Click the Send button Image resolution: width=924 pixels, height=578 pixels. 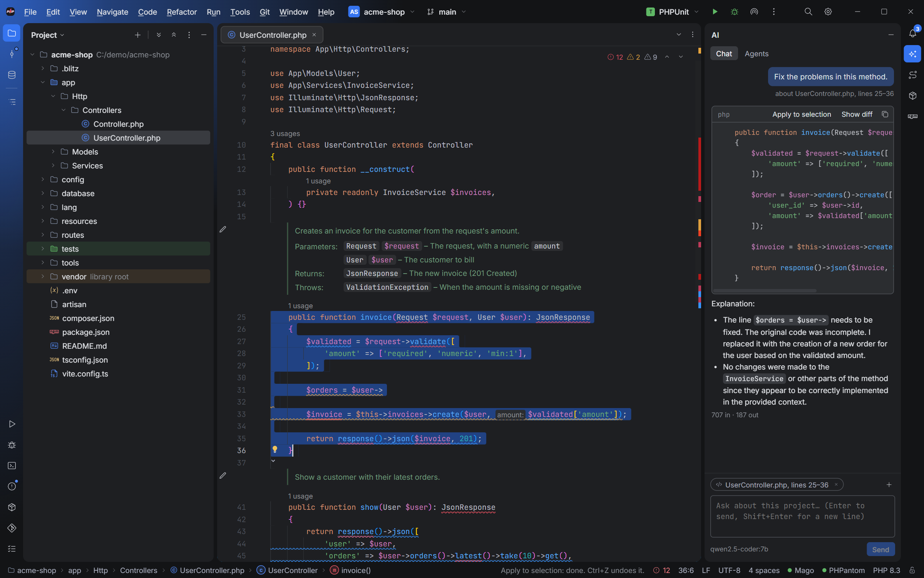click(880, 549)
